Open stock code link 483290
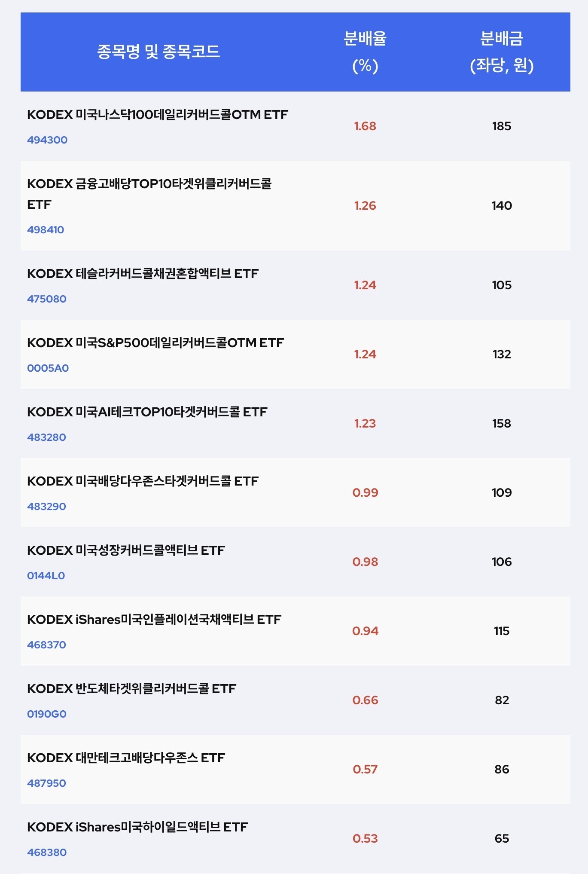This screenshot has height=874, width=588. click(46, 507)
